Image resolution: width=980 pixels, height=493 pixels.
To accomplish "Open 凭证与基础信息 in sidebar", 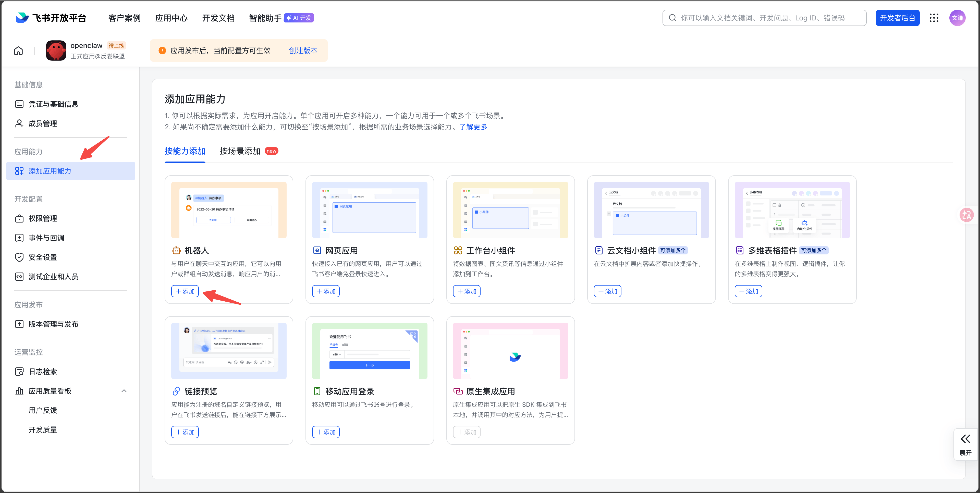I will tap(70, 104).
